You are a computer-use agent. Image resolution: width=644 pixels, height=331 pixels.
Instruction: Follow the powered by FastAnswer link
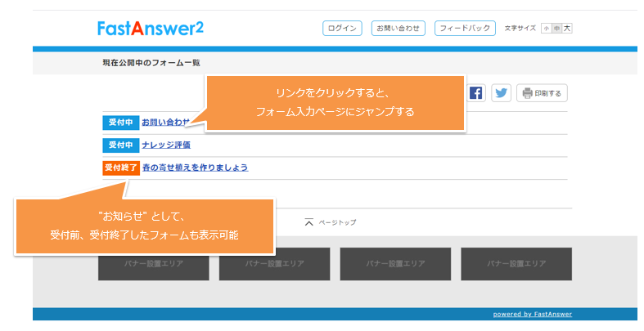[x=532, y=314]
